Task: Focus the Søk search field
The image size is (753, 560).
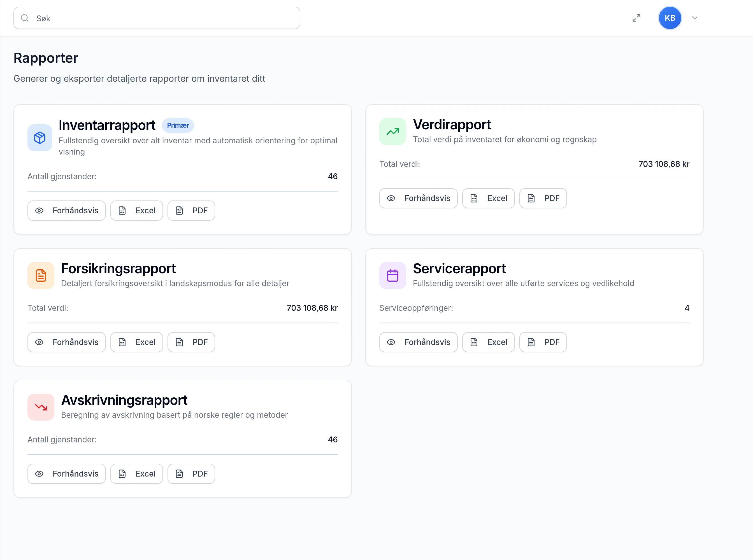Action: click(x=157, y=18)
